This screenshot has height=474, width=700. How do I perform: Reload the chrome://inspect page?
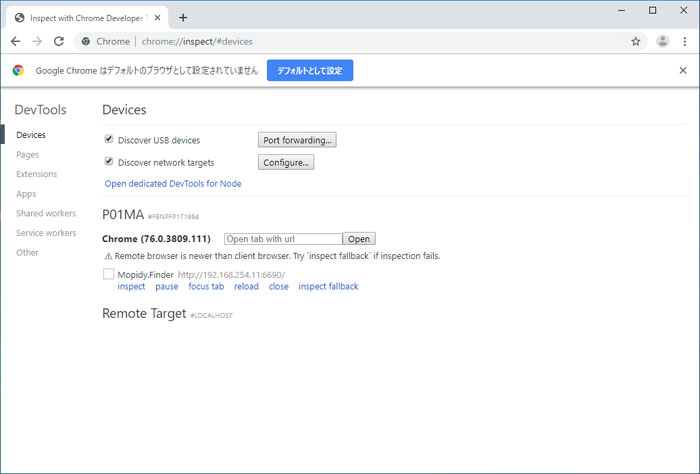click(x=58, y=42)
